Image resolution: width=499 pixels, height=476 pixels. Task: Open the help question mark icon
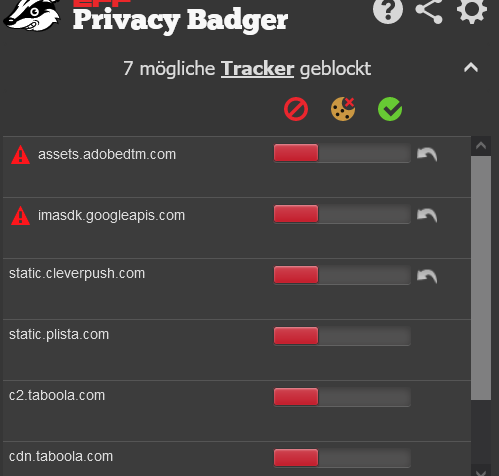388,10
